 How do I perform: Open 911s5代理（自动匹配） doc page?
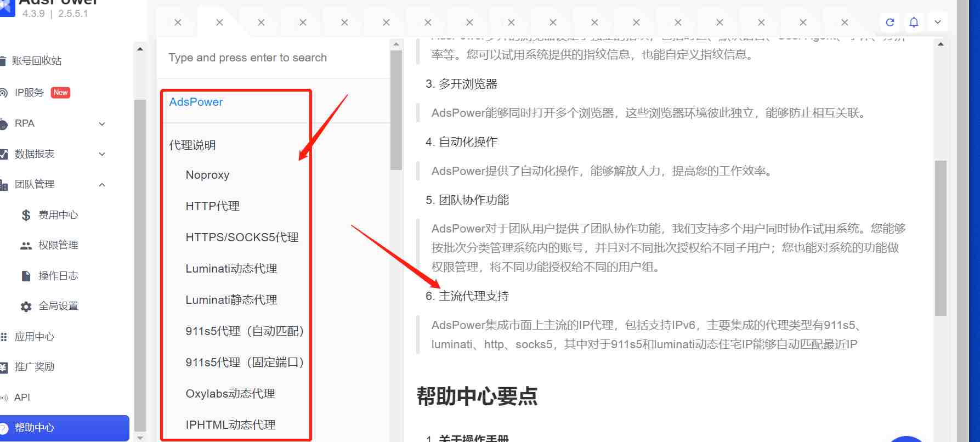tap(245, 331)
